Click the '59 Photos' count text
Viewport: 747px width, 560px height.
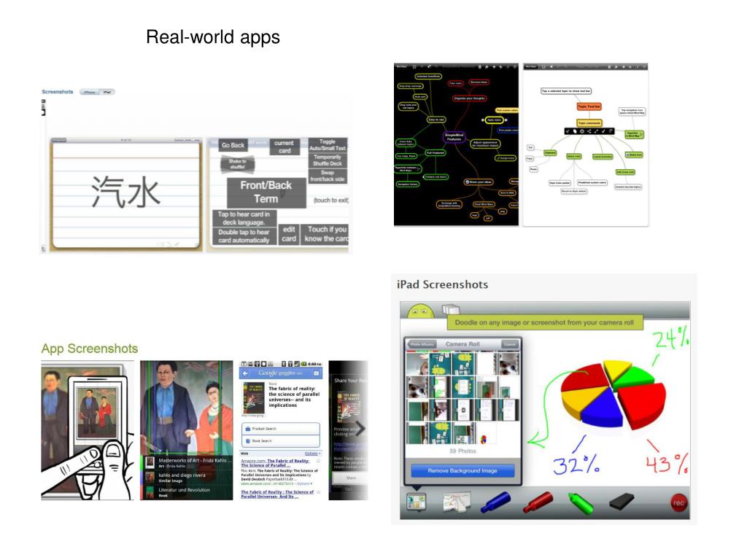click(x=462, y=451)
